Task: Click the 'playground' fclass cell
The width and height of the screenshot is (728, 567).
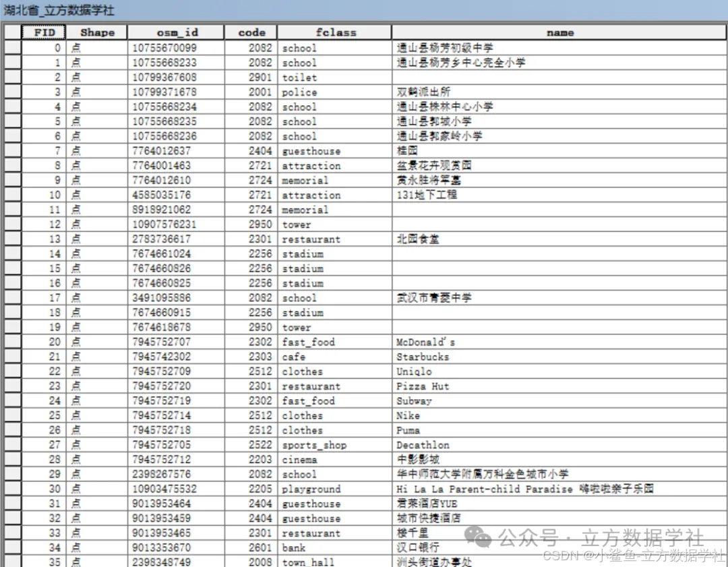Action: [335, 489]
